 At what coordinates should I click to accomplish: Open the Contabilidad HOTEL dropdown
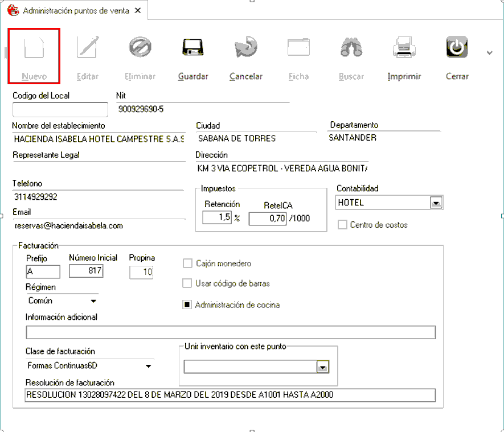click(436, 203)
